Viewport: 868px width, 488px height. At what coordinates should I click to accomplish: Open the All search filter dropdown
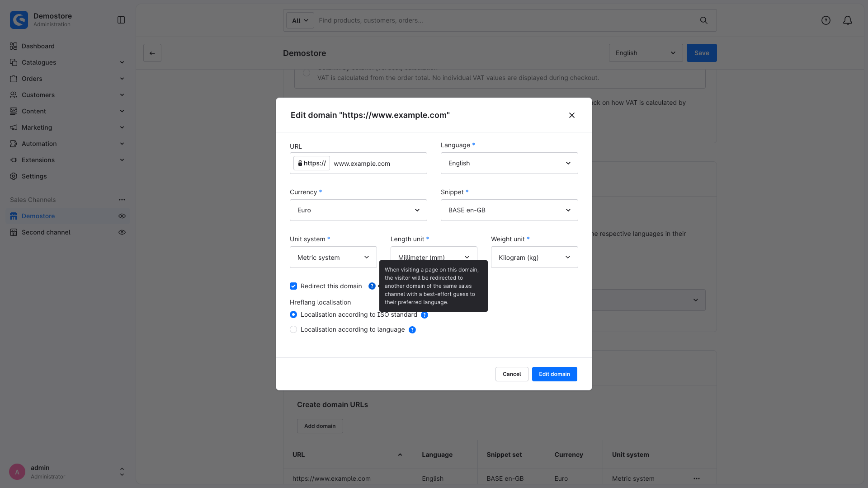[x=300, y=20]
